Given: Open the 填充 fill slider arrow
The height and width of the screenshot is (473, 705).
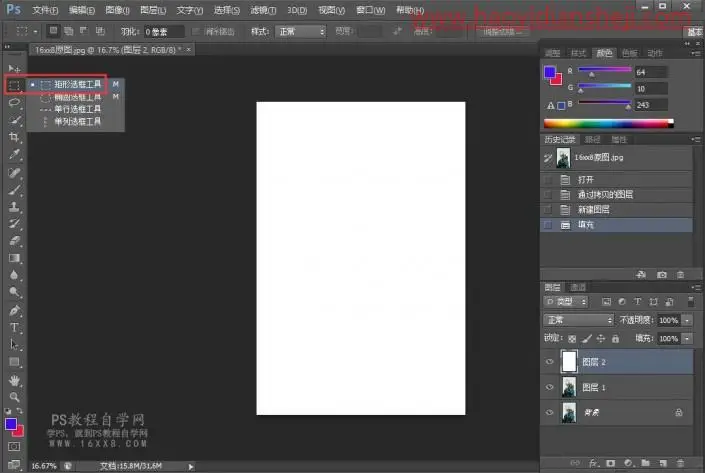Looking at the screenshot, I should 687,339.
